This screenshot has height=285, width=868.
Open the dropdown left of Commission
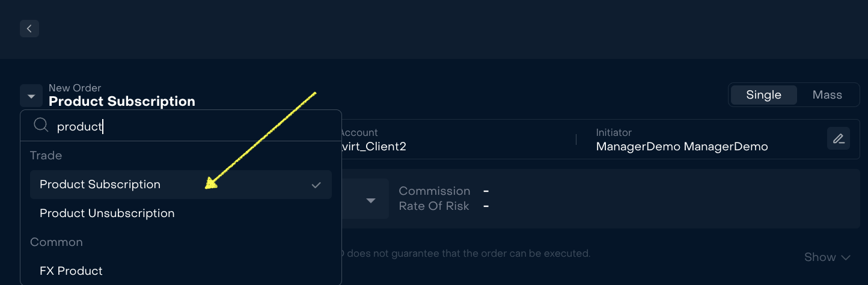point(370,200)
